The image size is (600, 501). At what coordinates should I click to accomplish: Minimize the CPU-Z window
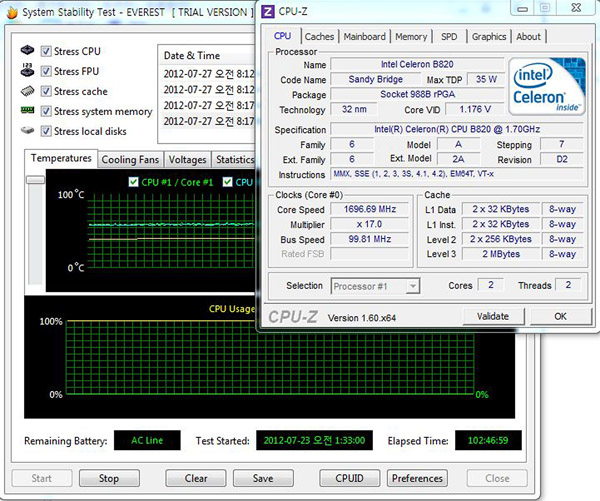pos(523,8)
